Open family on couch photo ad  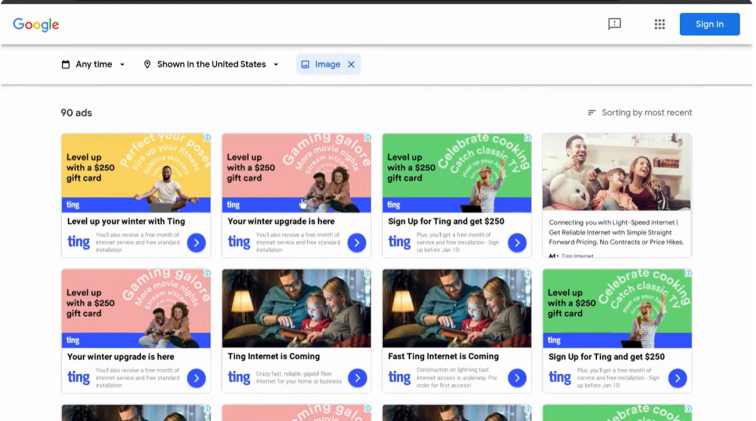pyautogui.click(x=617, y=172)
